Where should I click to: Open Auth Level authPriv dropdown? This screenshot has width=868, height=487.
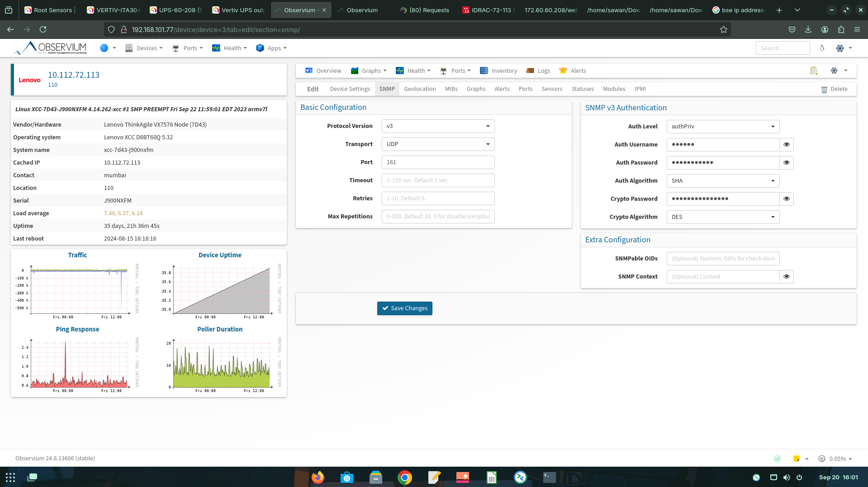tap(723, 127)
